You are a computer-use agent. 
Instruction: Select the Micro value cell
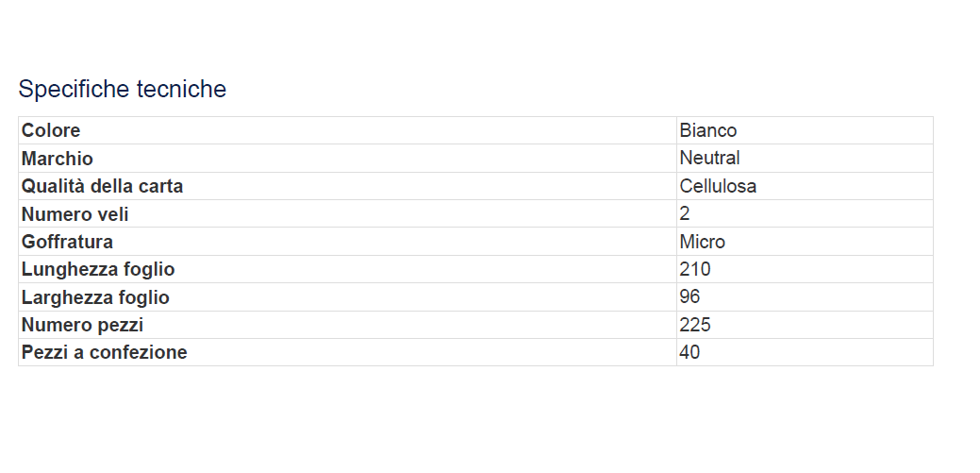click(x=702, y=242)
